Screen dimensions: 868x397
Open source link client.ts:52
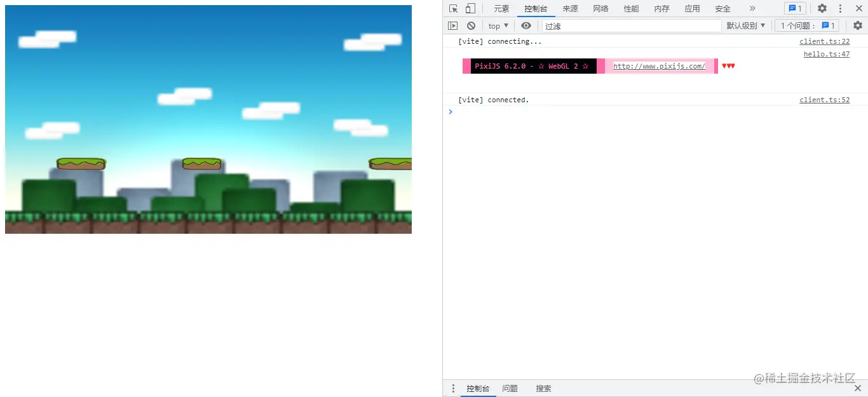824,100
